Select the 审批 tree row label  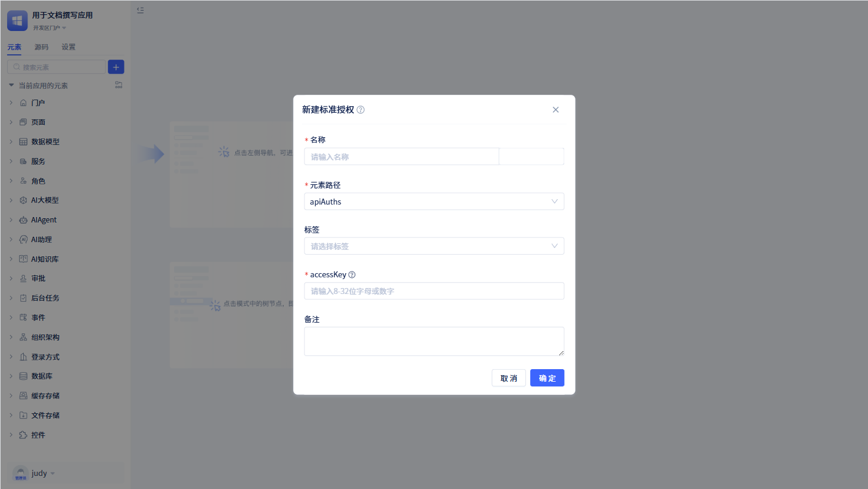pos(38,278)
